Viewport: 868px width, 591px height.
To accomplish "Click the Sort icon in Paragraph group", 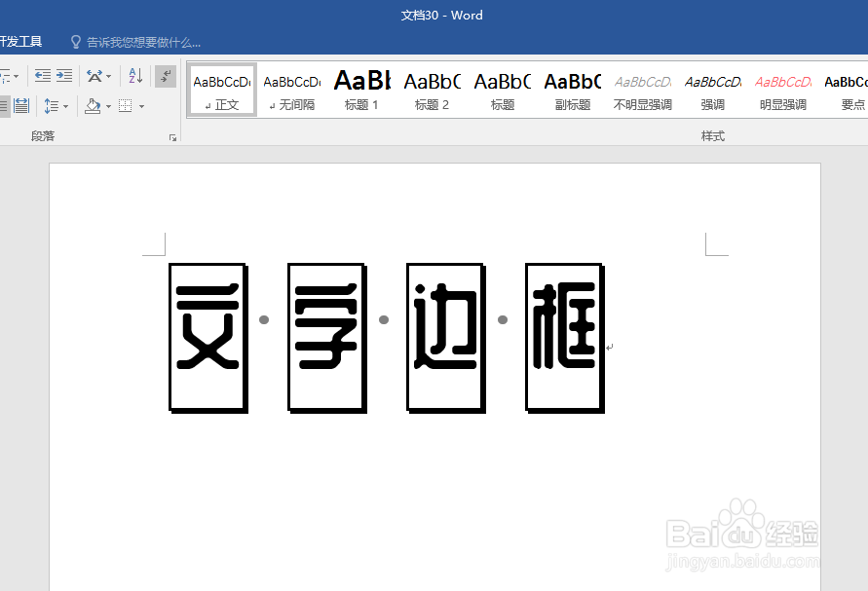I will tap(133, 76).
